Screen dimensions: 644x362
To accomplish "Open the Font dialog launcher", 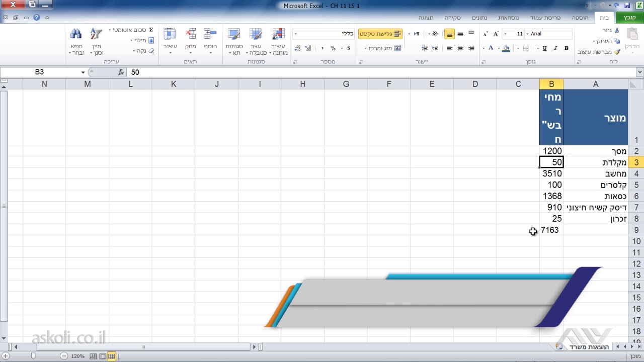I will 483,62.
